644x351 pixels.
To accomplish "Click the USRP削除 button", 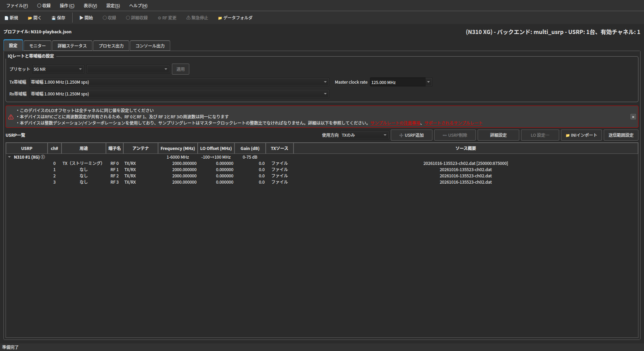I will (x=455, y=135).
